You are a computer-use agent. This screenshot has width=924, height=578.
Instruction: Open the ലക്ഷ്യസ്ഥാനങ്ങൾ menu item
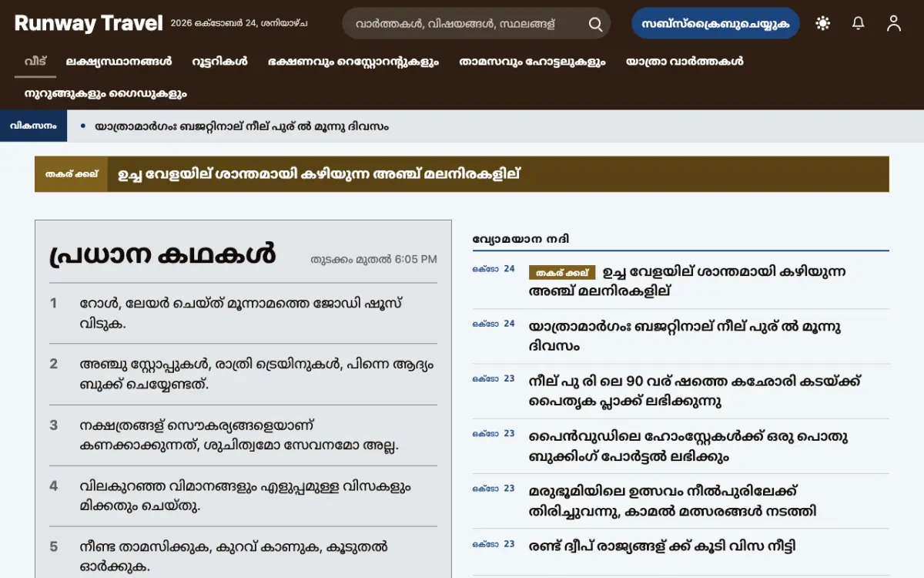(119, 62)
